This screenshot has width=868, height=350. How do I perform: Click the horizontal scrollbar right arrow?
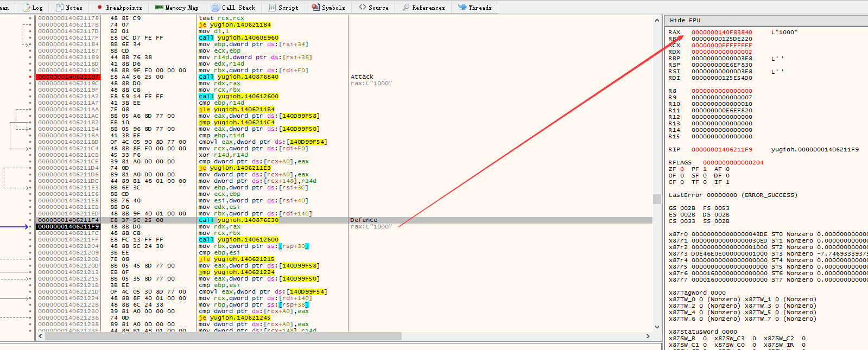tap(648, 336)
